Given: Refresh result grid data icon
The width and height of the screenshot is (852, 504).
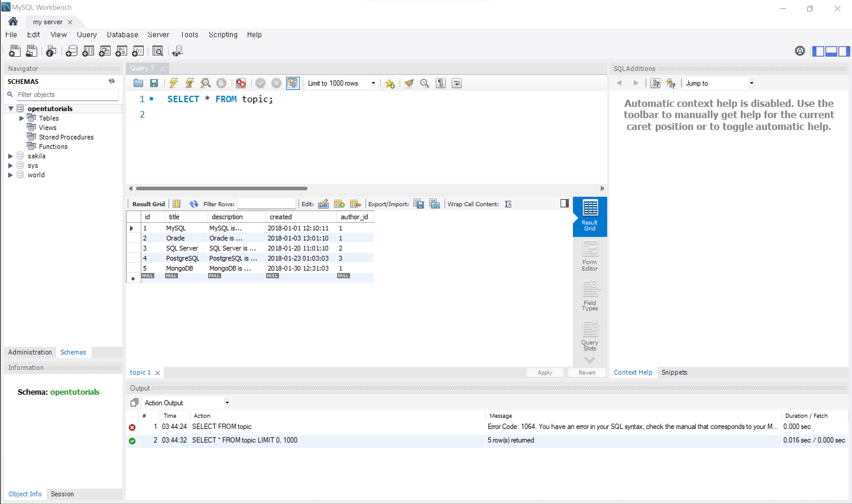Looking at the screenshot, I should click(194, 204).
